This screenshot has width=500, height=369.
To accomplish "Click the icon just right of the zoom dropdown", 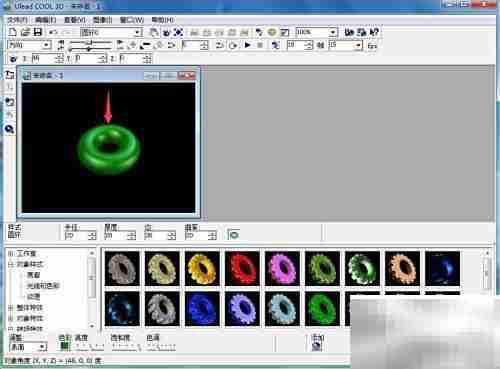I will point(349,32).
